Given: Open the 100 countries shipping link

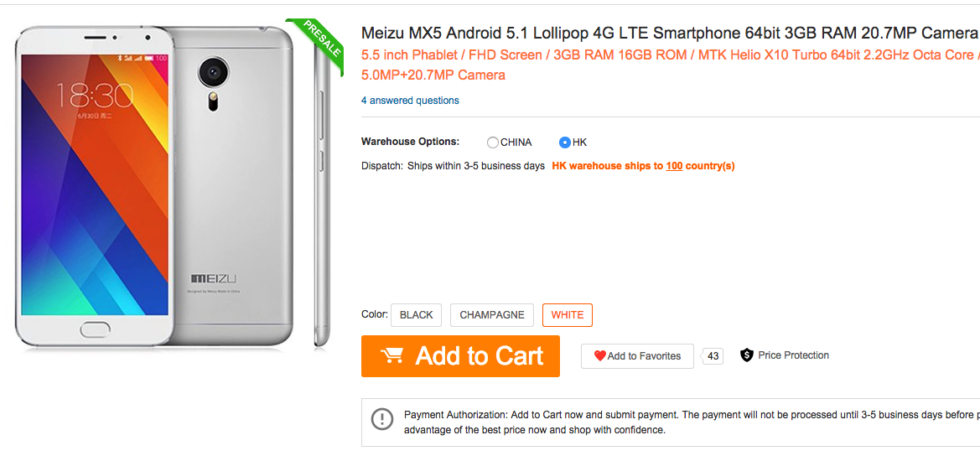Looking at the screenshot, I should click(674, 166).
